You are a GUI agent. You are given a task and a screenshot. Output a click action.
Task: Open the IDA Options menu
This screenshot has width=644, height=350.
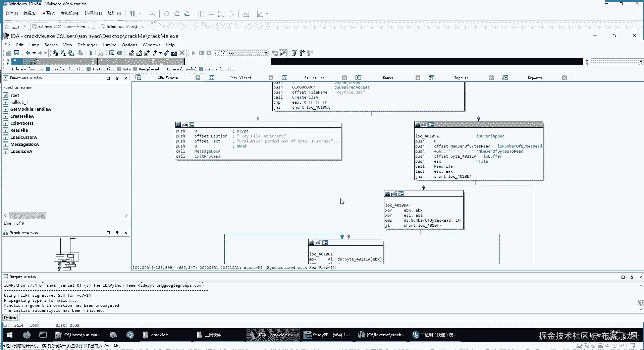[129, 45]
